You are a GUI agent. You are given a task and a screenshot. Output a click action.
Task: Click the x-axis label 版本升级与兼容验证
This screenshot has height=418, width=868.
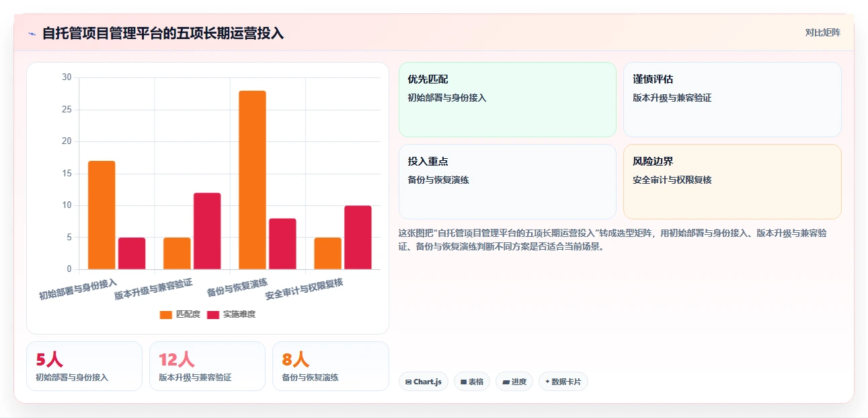tap(153, 289)
